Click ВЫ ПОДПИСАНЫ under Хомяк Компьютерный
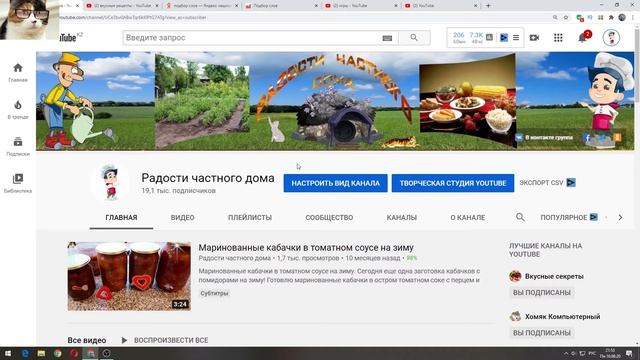The height and width of the screenshot is (360, 640). pyautogui.click(x=542, y=333)
